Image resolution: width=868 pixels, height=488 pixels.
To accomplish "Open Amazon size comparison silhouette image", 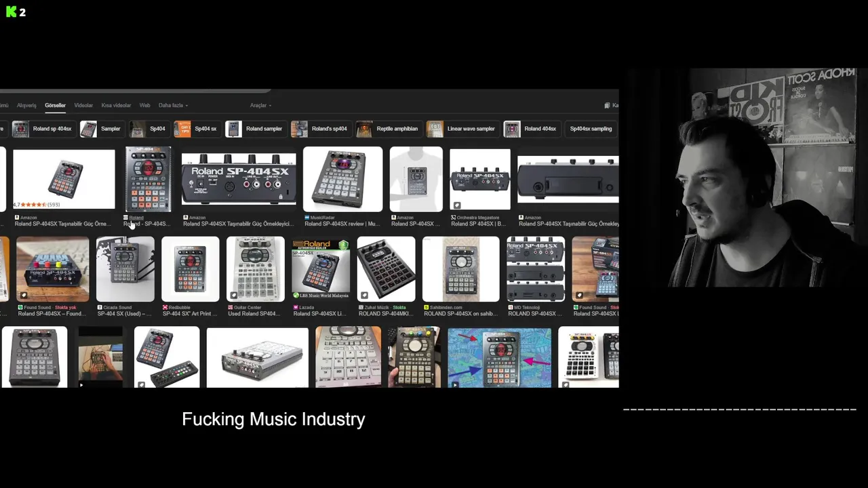I will pos(416,179).
